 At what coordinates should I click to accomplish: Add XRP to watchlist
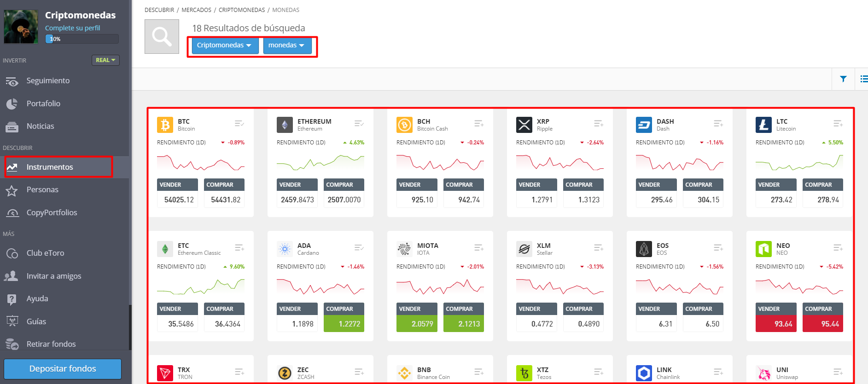pos(599,123)
